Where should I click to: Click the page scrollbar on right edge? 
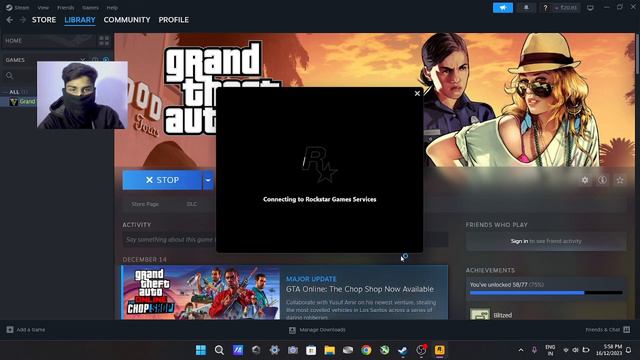[x=637, y=55]
